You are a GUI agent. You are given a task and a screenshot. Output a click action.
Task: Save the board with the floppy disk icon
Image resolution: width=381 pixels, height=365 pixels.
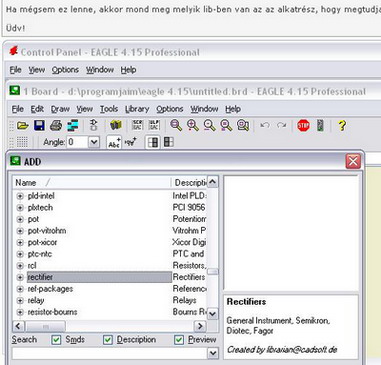[39, 126]
